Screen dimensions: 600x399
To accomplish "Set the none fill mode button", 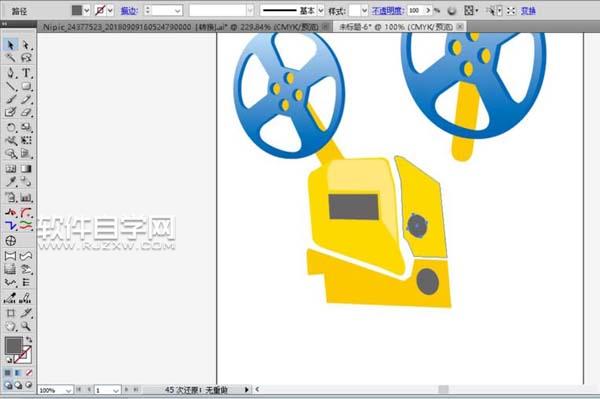I will click(29, 373).
